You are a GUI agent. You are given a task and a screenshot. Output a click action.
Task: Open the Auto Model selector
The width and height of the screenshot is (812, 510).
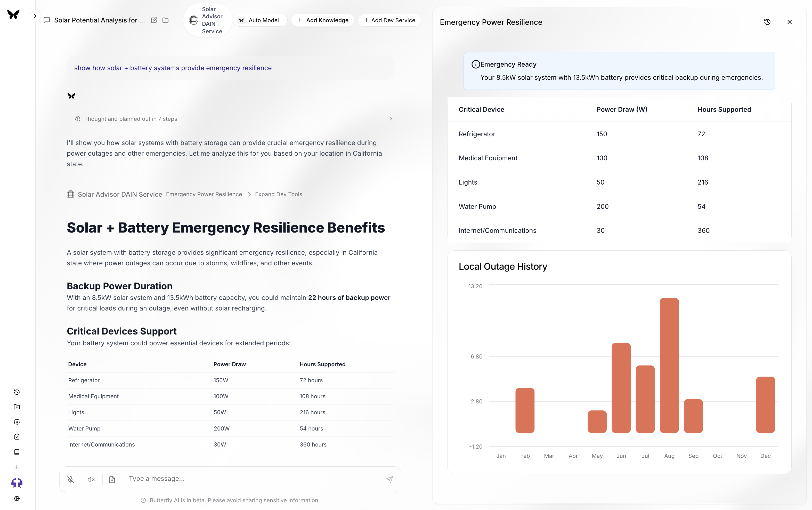259,20
